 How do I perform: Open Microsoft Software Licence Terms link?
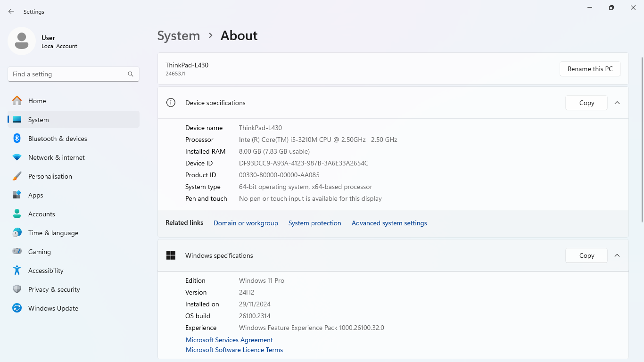coord(234,350)
